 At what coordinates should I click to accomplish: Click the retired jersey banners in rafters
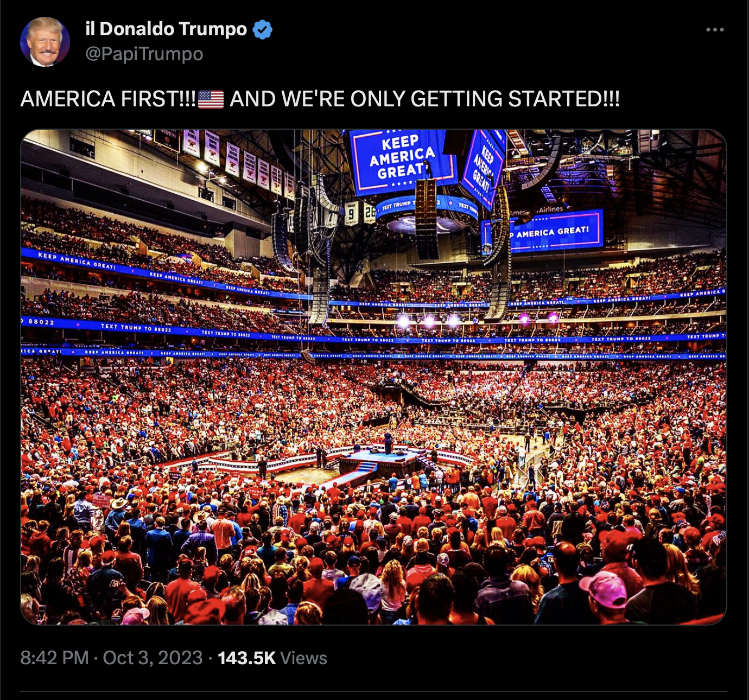coord(239,163)
